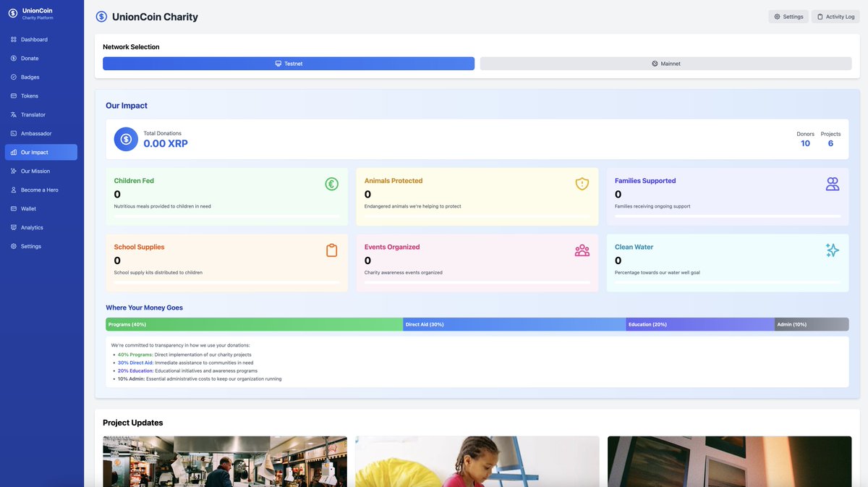Switch to the Mainnet network

tap(665, 64)
